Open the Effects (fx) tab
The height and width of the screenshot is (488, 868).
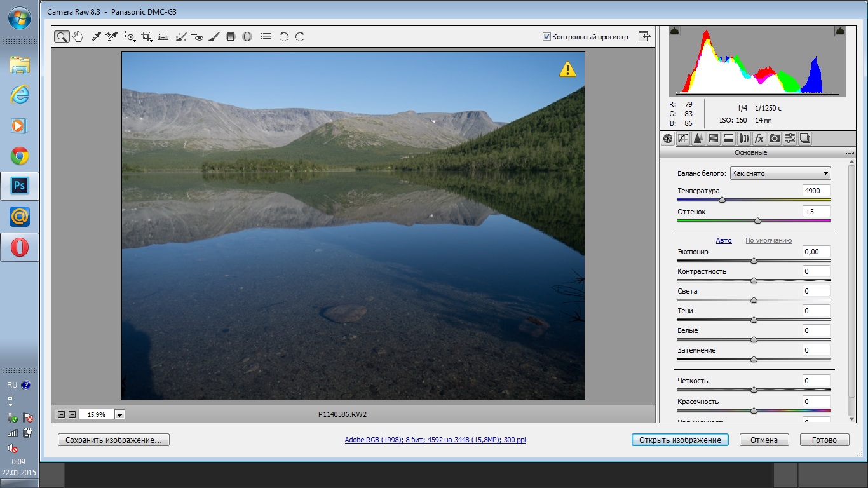point(759,139)
